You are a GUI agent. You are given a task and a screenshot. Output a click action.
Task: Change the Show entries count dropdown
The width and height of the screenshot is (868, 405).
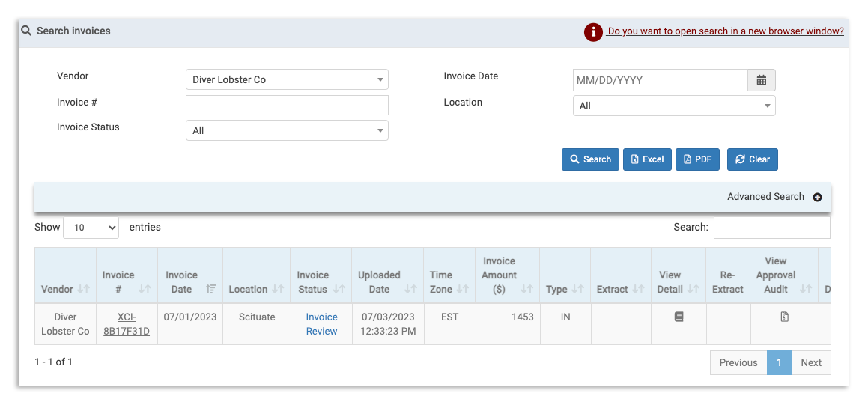pos(91,228)
